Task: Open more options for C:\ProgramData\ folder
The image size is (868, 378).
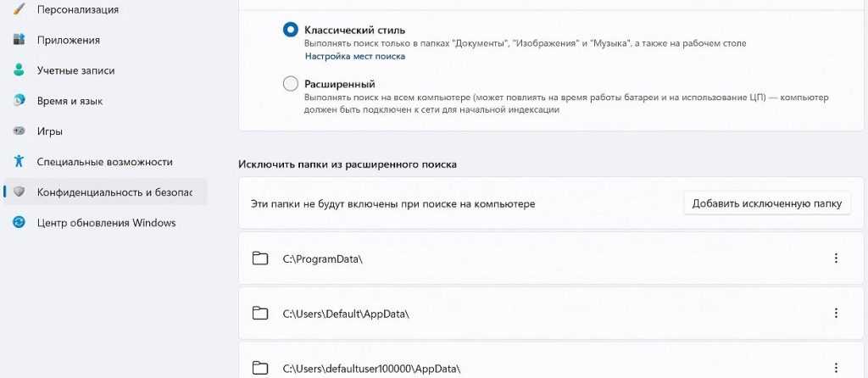Action: pos(836,258)
